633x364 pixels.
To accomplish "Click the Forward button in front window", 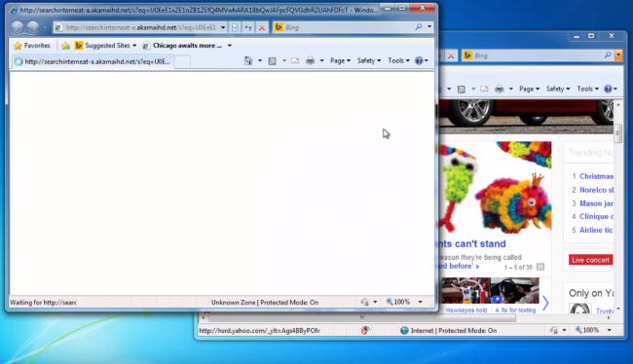I will [33, 27].
